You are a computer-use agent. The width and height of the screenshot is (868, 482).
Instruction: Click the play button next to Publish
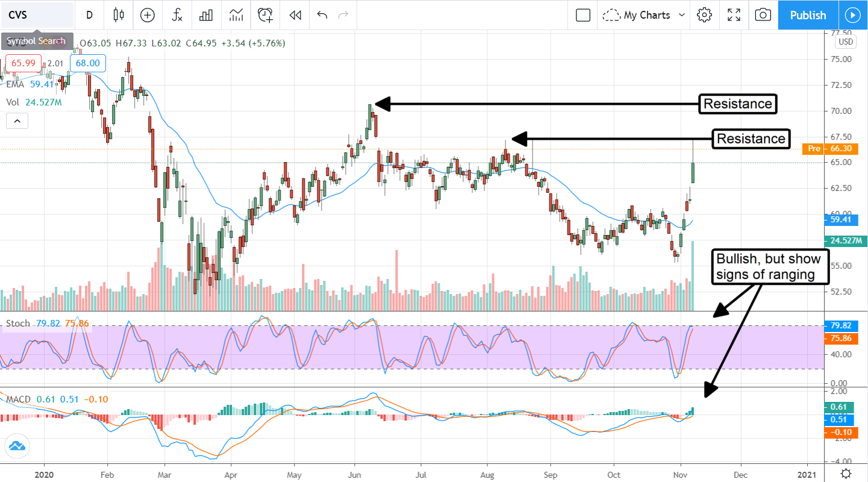pyautogui.click(x=853, y=15)
